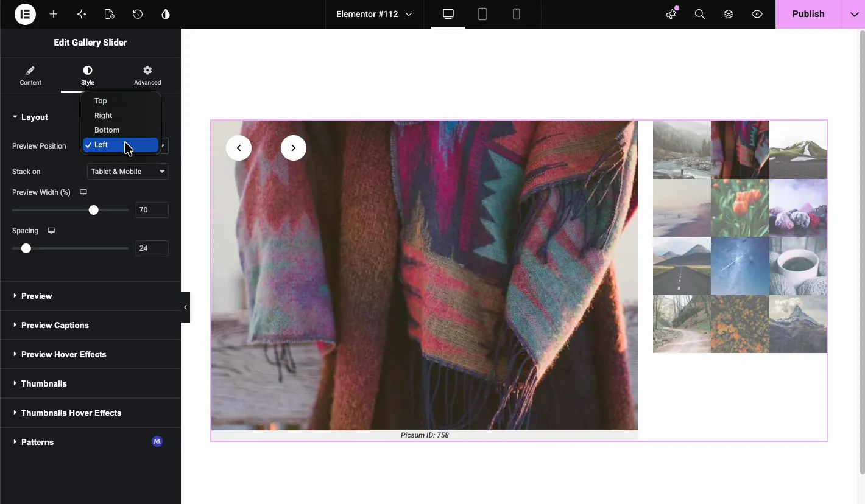Select the purple berries thumbnail

[799, 208]
